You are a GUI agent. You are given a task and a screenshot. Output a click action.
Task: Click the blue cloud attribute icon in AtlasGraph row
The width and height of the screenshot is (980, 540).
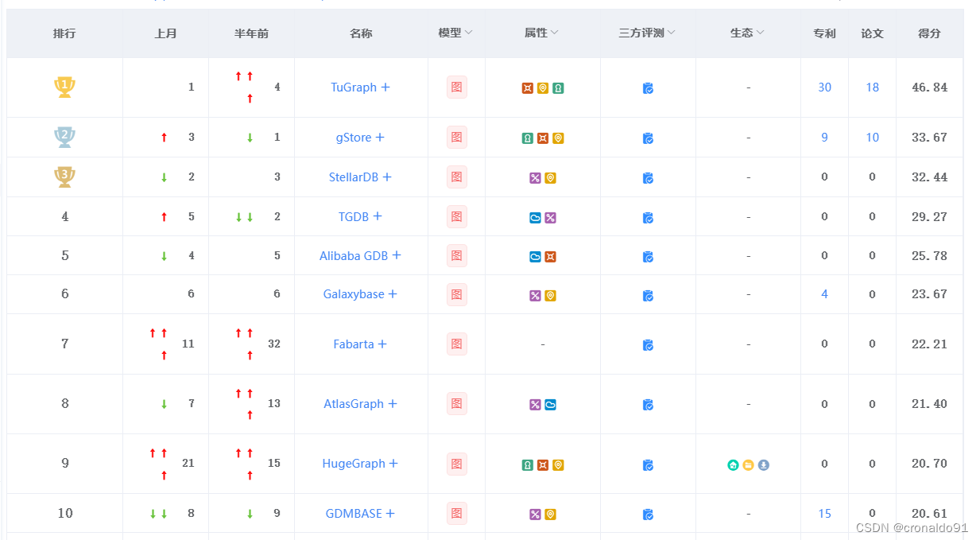click(x=550, y=405)
